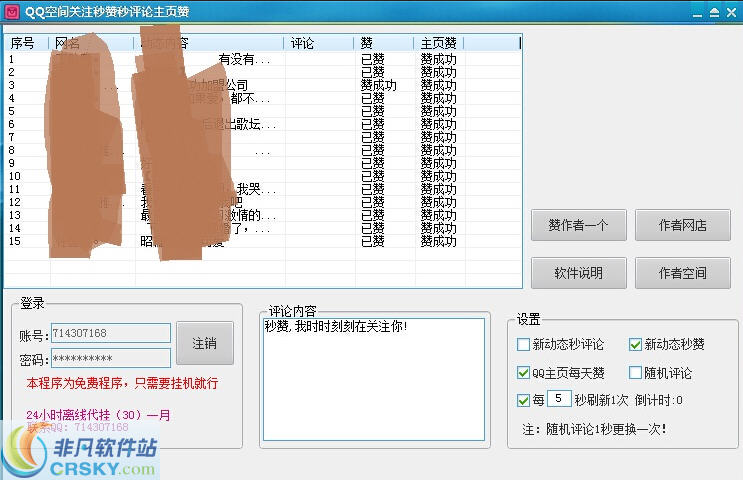Click into the 评论内容 text box
The height and width of the screenshot is (480, 743).
pos(373,380)
